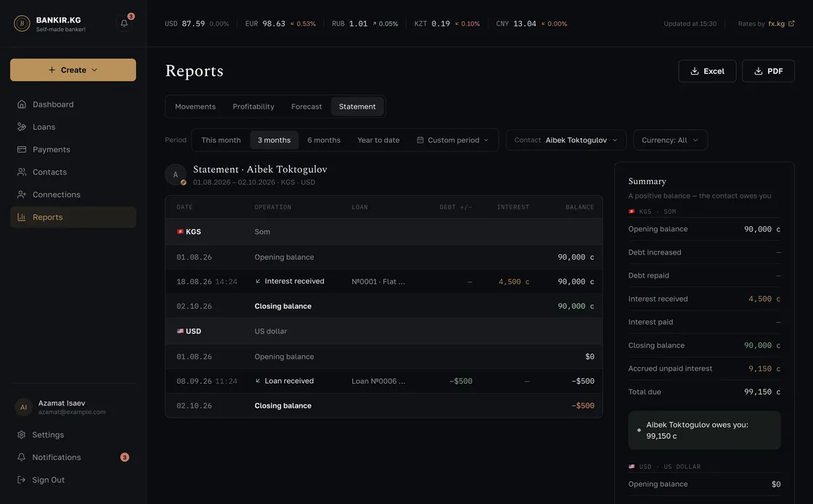This screenshot has height=504, width=813.
Task: Click the Interest received operation row
Action: pos(384,281)
